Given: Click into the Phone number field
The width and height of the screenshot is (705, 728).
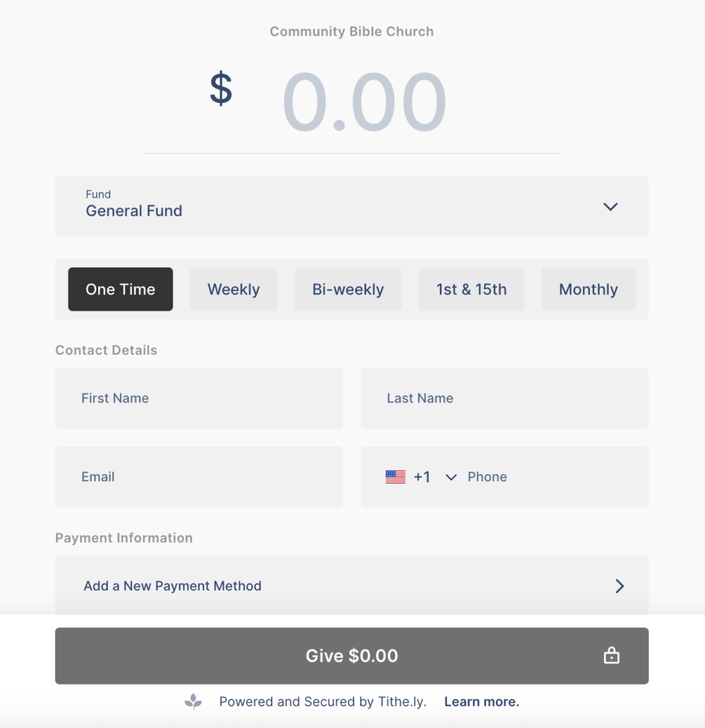Looking at the screenshot, I should click(x=547, y=477).
